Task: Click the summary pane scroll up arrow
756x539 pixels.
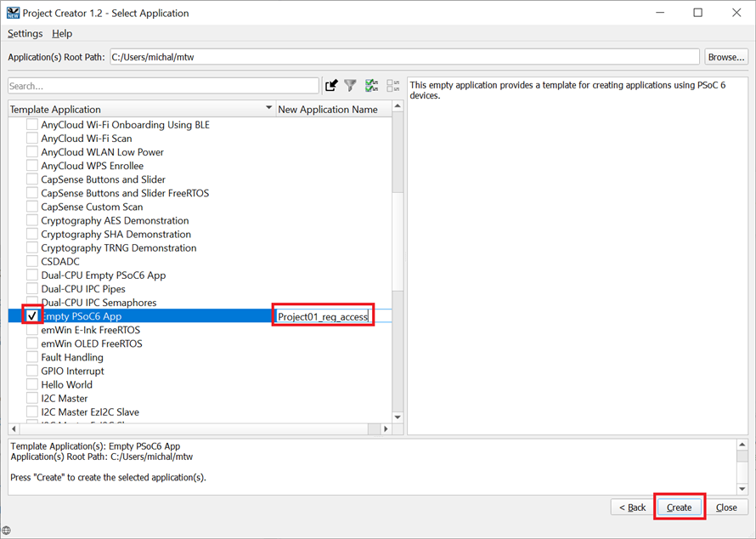Action: click(x=742, y=445)
